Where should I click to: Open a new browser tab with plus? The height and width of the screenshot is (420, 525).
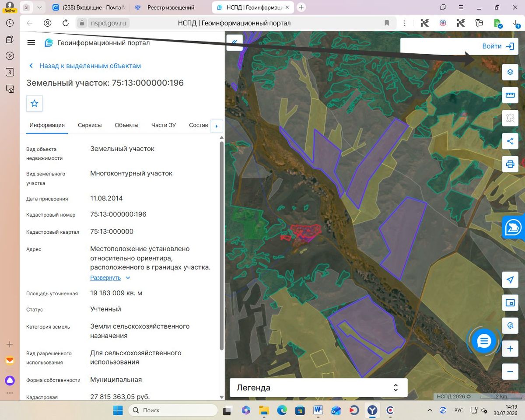point(301,7)
